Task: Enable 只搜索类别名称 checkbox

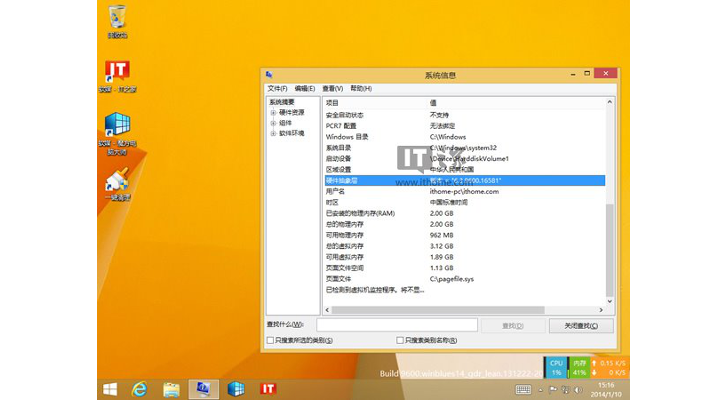Action: pyautogui.click(x=400, y=340)
